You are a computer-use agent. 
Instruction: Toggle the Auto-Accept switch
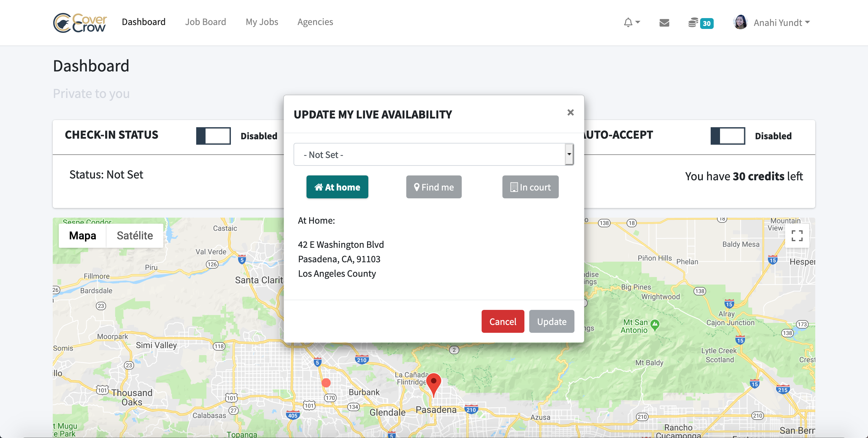coord(728,136)
